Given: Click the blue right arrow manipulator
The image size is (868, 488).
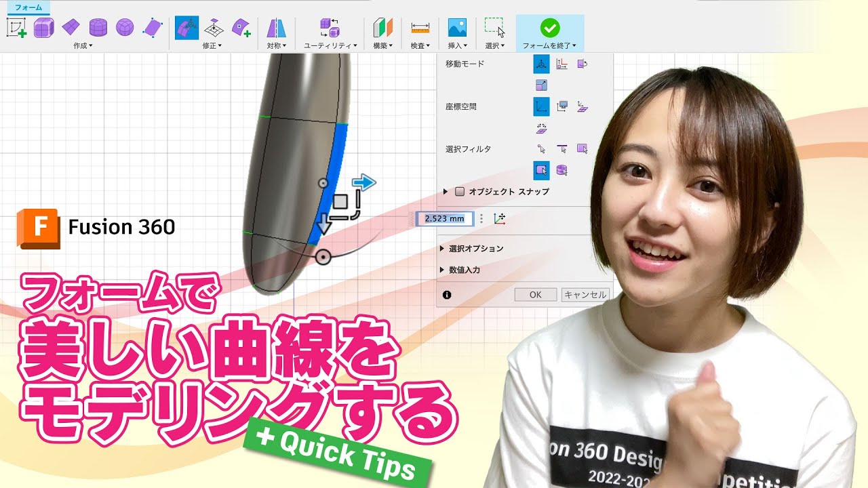Looking at the screenshot, I should pyautogui.click(x=364, y=182).
